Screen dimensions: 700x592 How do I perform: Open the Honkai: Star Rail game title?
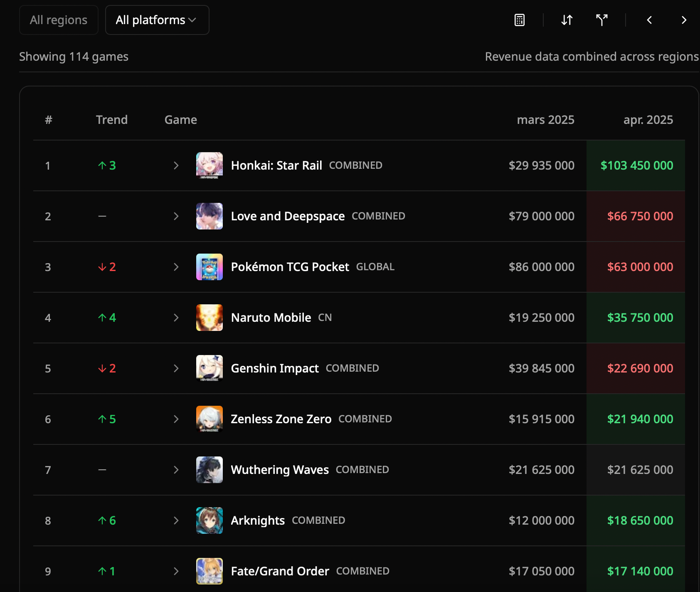[276, 165]
